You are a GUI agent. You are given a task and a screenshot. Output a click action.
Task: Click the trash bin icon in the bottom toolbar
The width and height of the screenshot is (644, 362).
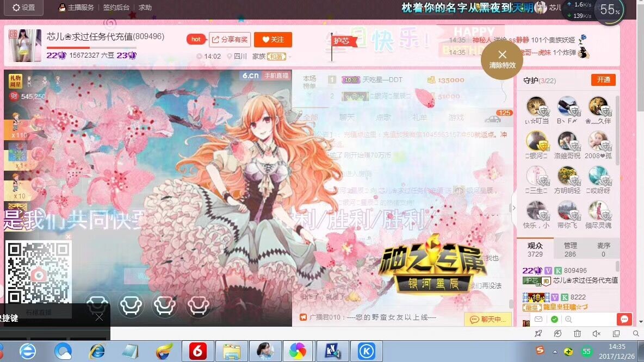point(577,334)
